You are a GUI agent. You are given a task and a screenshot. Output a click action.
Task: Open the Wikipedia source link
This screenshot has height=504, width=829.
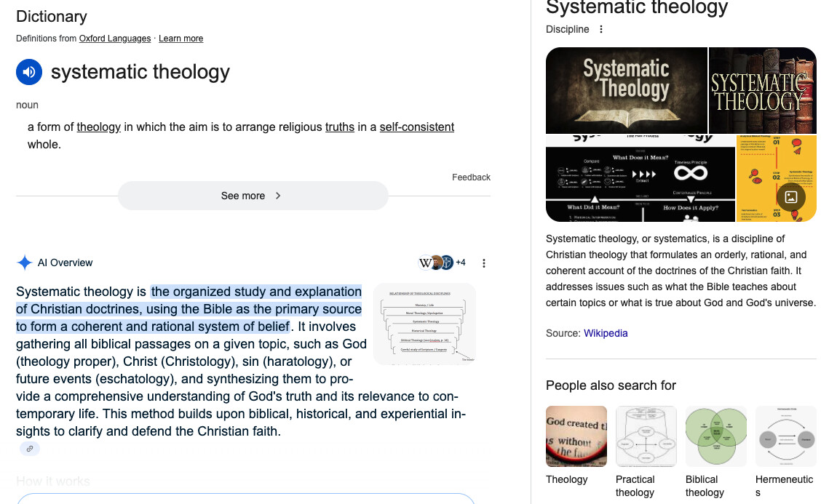tap(606, 333)
